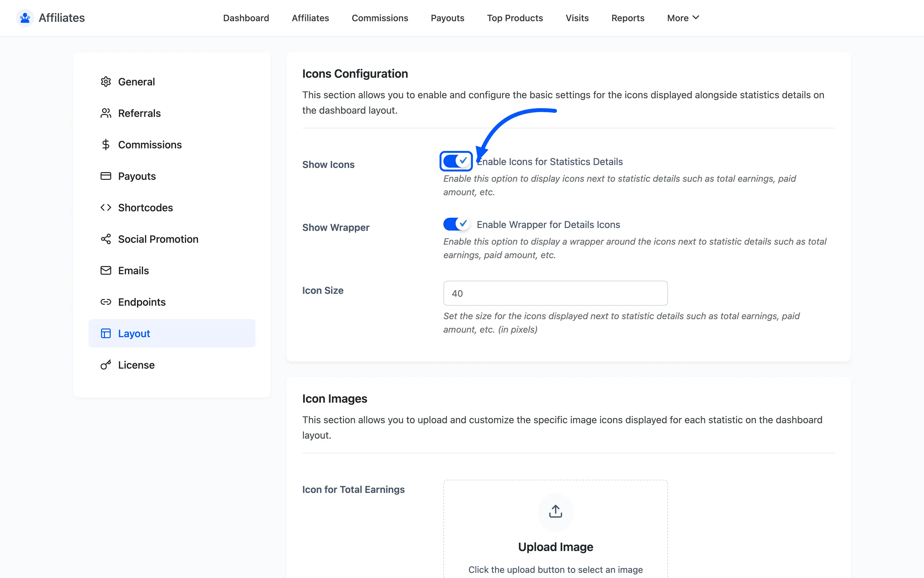Image resolution: width=924 pixels, height=578 pixels.
Task: Click the Show Wrapper label
Action: coord(336,227)
